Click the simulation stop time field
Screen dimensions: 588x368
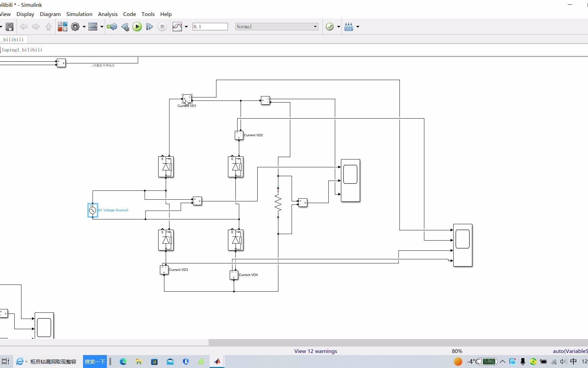point(210,27)
